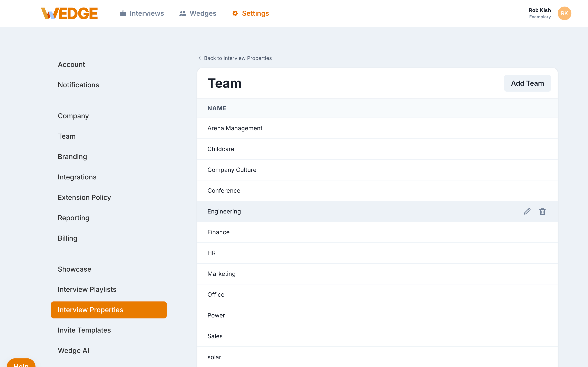Click the gear icon next to Settings
This screenshot has height=367, width=588.
click(x=235, y=13)
